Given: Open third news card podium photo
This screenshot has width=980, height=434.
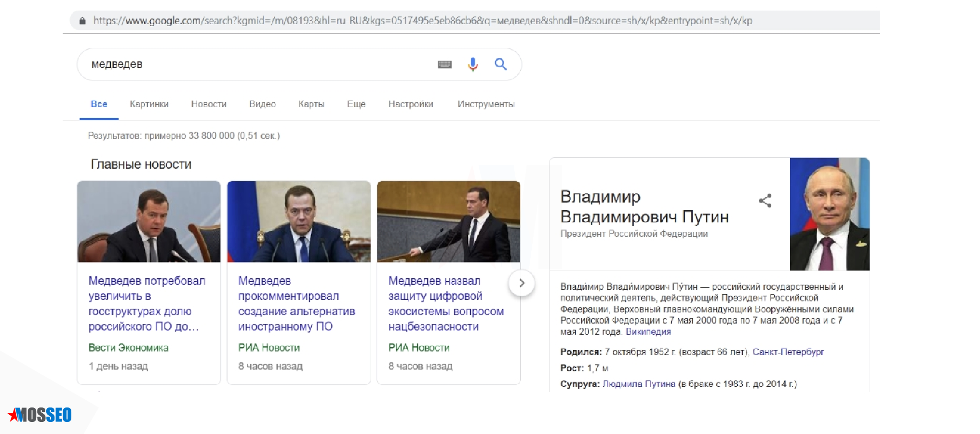Looking at the screenshot, I should tap(448, 221).
